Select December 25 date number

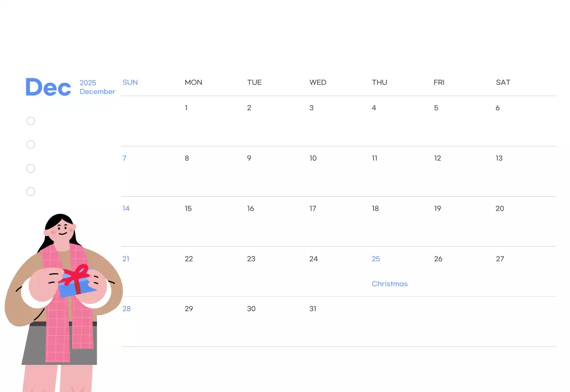pos(376,259)
